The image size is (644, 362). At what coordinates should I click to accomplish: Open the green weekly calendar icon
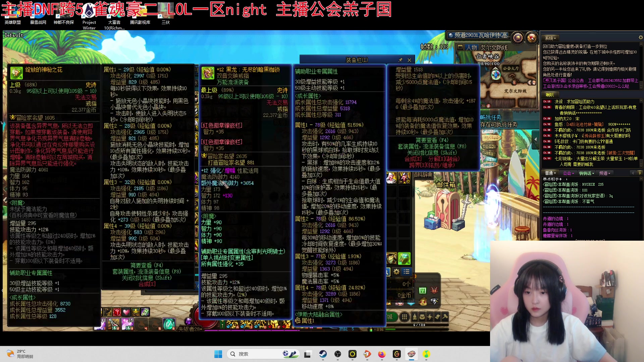click(x=423, y=290)
